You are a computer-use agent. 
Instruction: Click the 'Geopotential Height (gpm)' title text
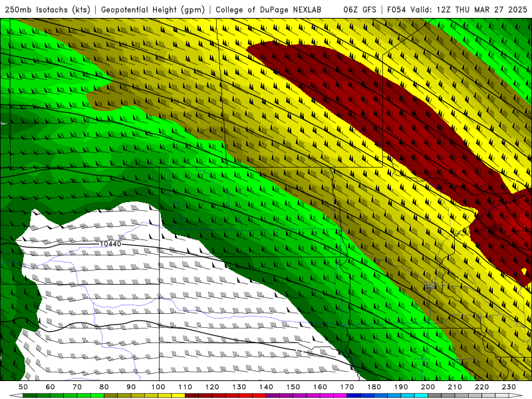[x=153, y=10]
